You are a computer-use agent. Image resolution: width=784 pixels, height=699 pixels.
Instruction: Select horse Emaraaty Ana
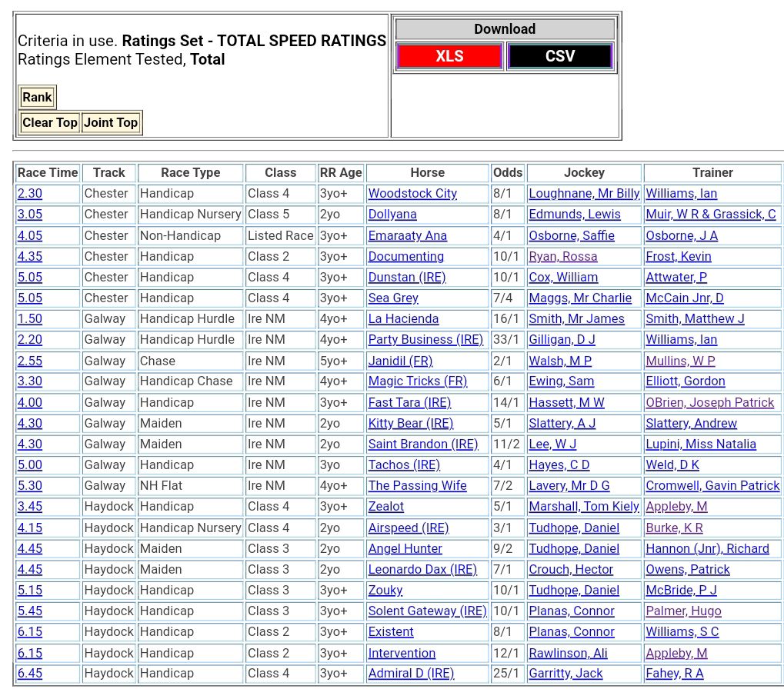(x=407, y=236)
